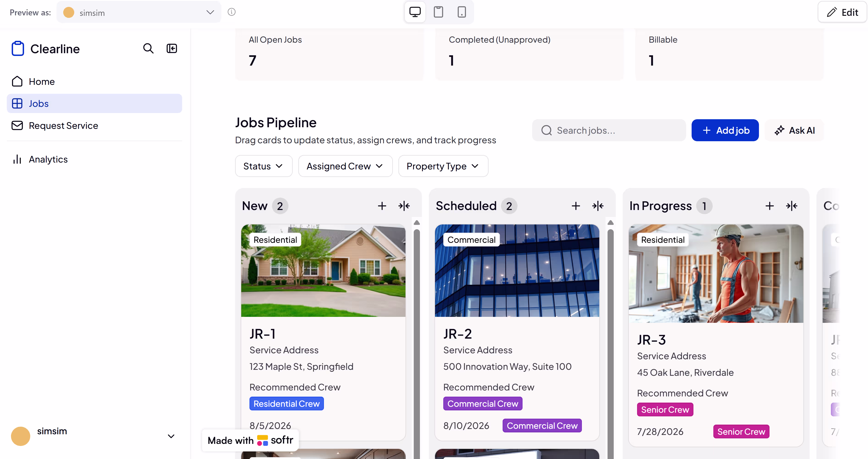Collapse the Scheduled column
The image size is (868, 459).
tap(598, 206)
